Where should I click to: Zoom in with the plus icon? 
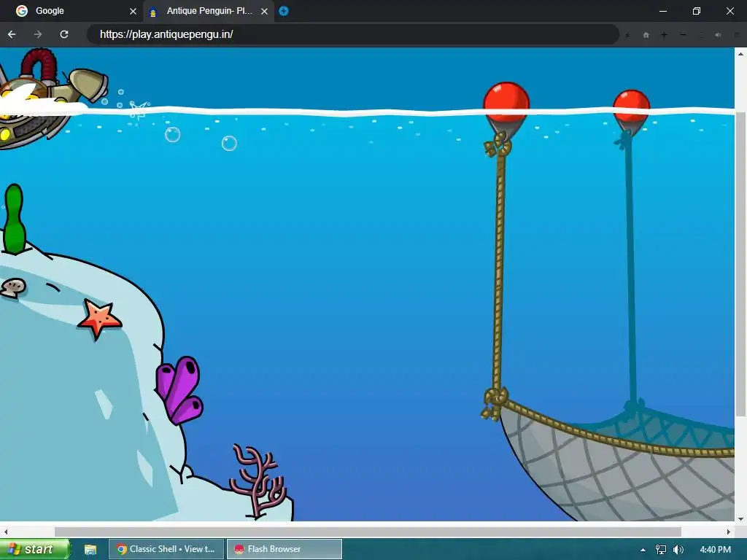coord(664,35)
